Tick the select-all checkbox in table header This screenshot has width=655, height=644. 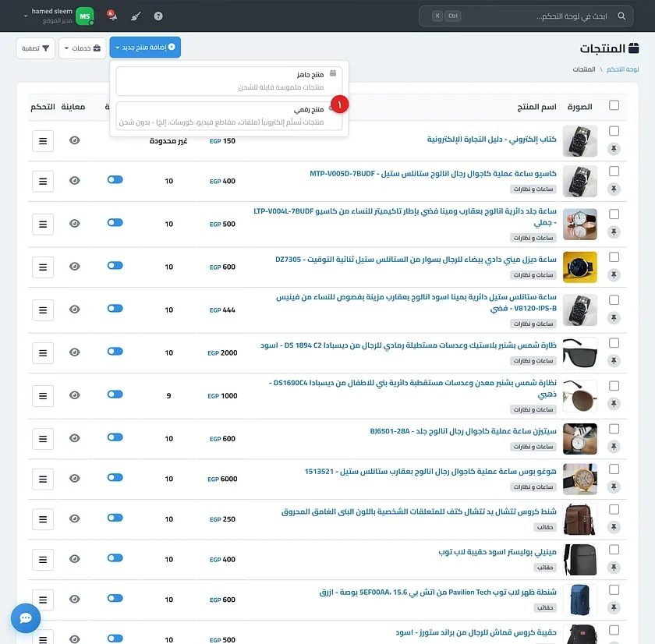614,105
